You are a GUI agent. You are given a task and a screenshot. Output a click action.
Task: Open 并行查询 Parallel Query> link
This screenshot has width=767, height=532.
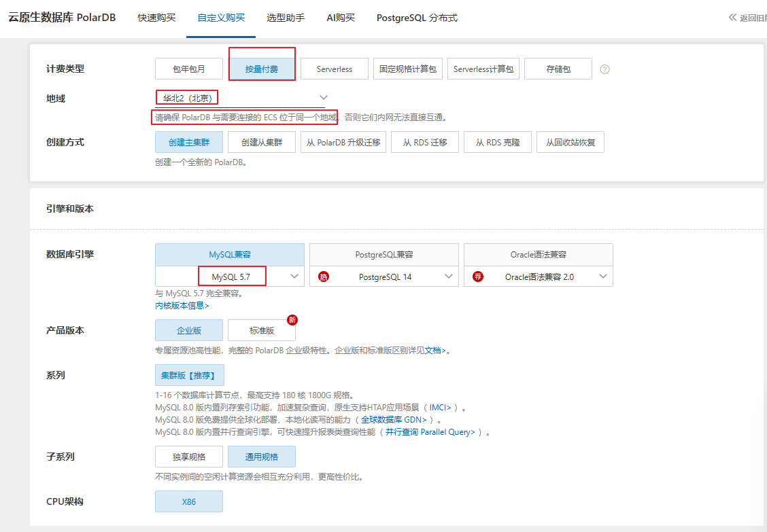[x=430, y=431]
